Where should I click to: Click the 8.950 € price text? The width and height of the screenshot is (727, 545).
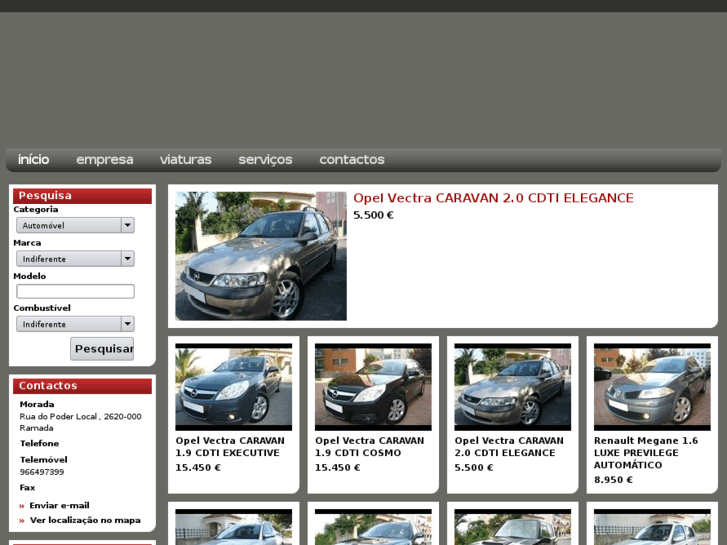pos(613,480)
